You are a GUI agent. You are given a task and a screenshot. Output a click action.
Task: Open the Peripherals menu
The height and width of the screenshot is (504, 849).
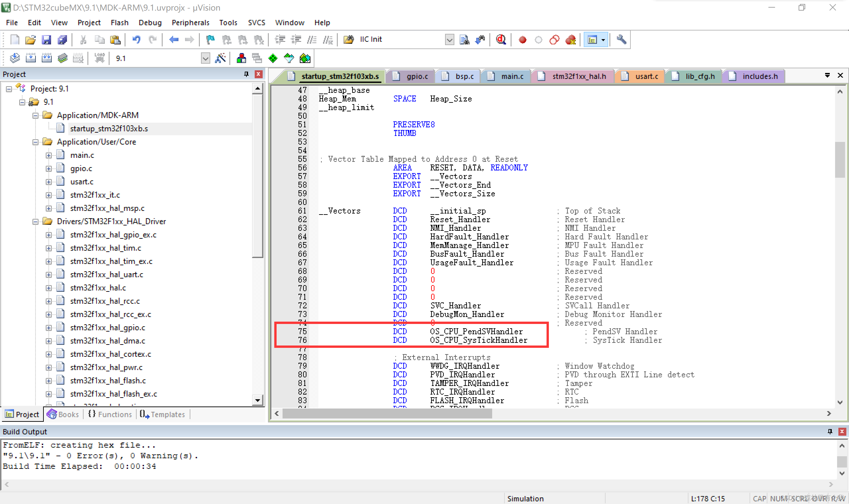(x=190, y=23)
